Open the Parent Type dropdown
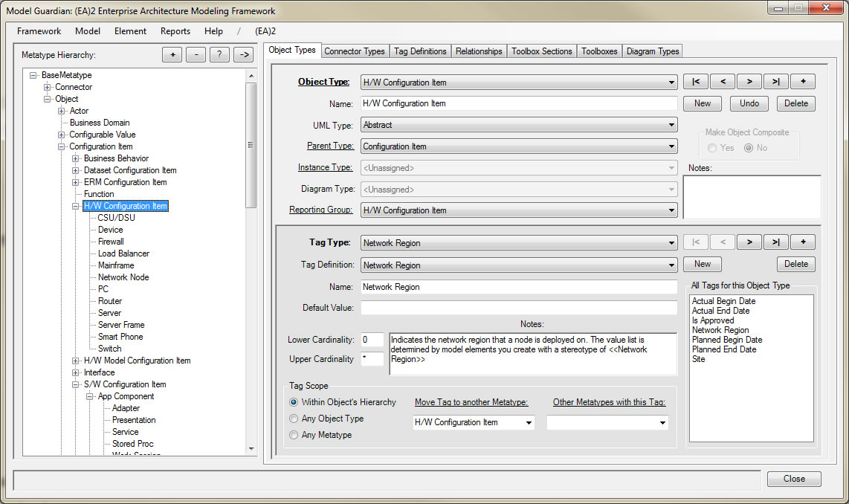 (671, 146)
